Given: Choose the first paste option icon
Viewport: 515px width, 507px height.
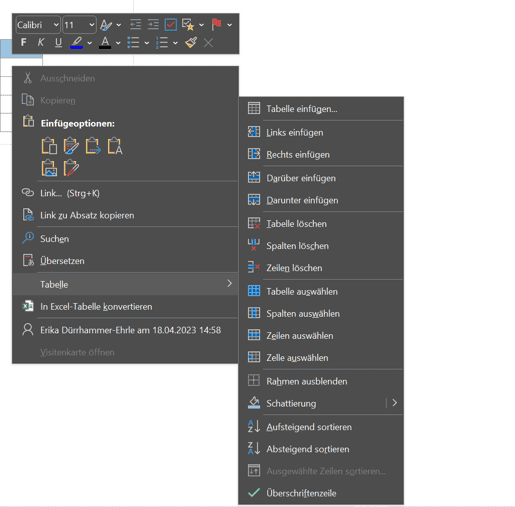Looking at the screenshot, I should [49, 146].
